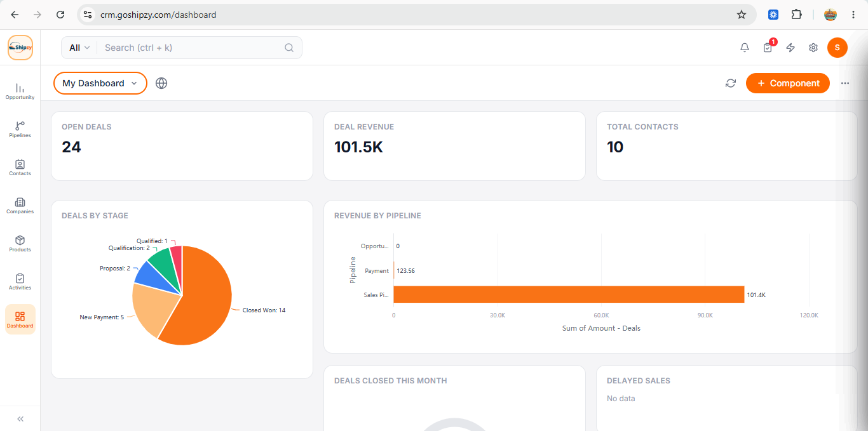Open the Opportunity sidebar section
This screenshot has height=431, width=868.
[20, 91]
